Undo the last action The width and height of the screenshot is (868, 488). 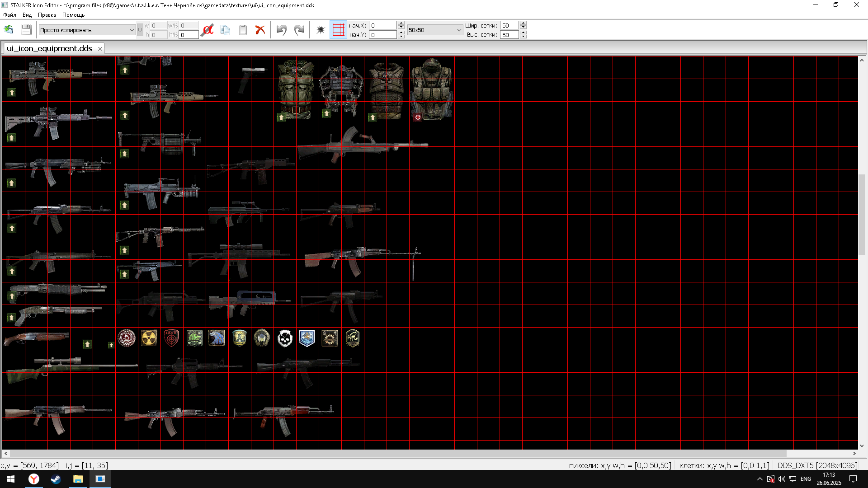tap(281, 30)
